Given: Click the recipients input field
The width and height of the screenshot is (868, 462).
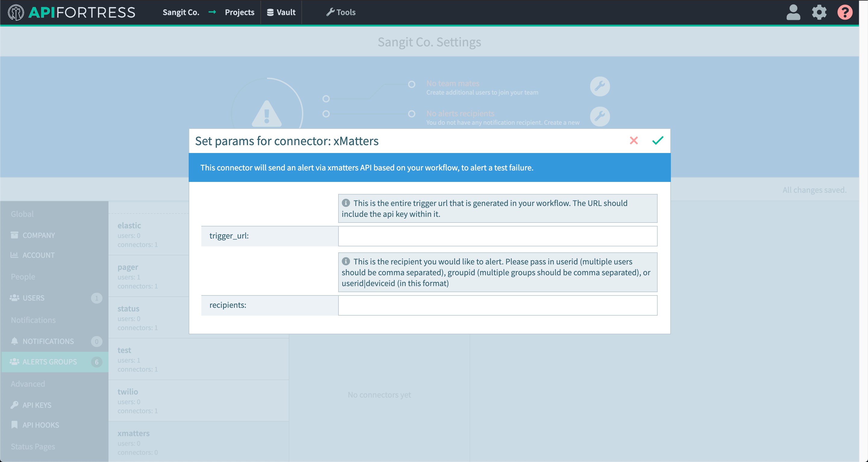Looking at the screenshot, I should click(497, 305).
